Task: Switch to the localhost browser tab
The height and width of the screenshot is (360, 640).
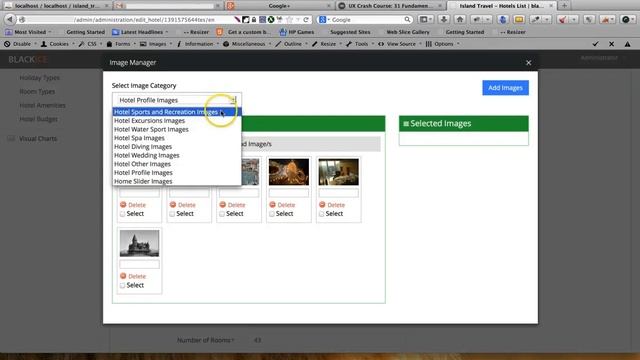Action: (56, 6)
